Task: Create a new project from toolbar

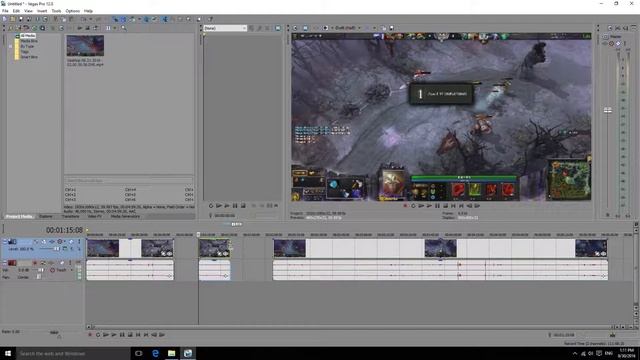Action: tap(4, 19)
